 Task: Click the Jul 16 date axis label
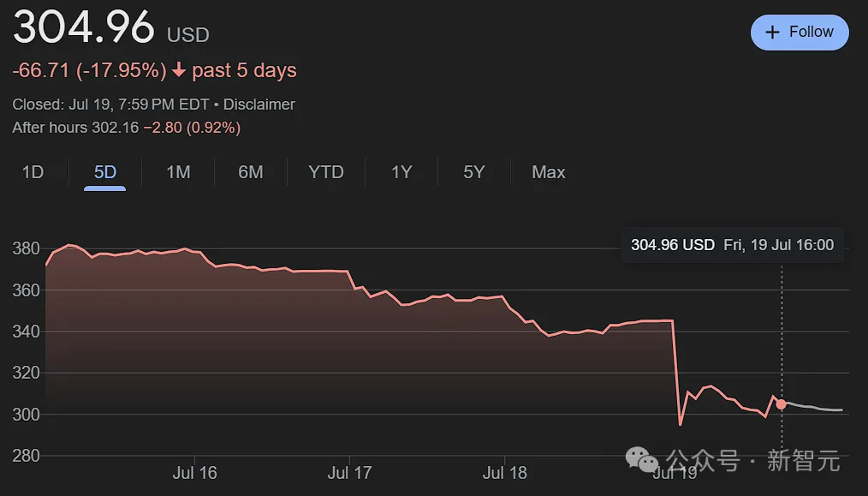[x=194, y=473]
